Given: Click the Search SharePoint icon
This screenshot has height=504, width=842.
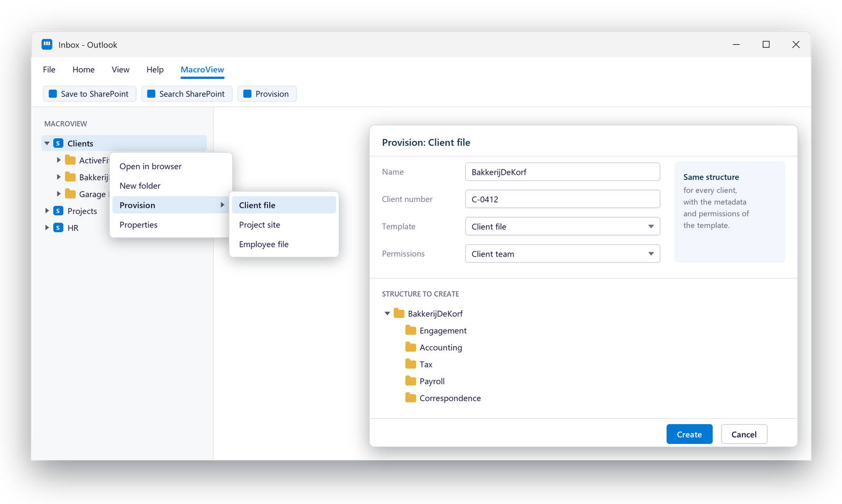Looking at the screenshot, I should [151, 94].
